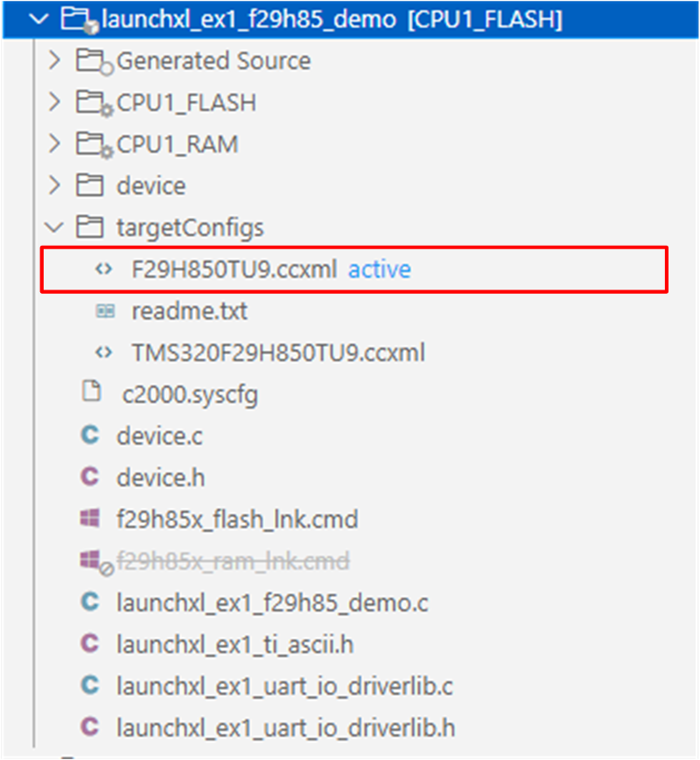Screen dimensions: 700x760
Task: Click the C file icon beside device.c
Action: [x=90, y=436]
